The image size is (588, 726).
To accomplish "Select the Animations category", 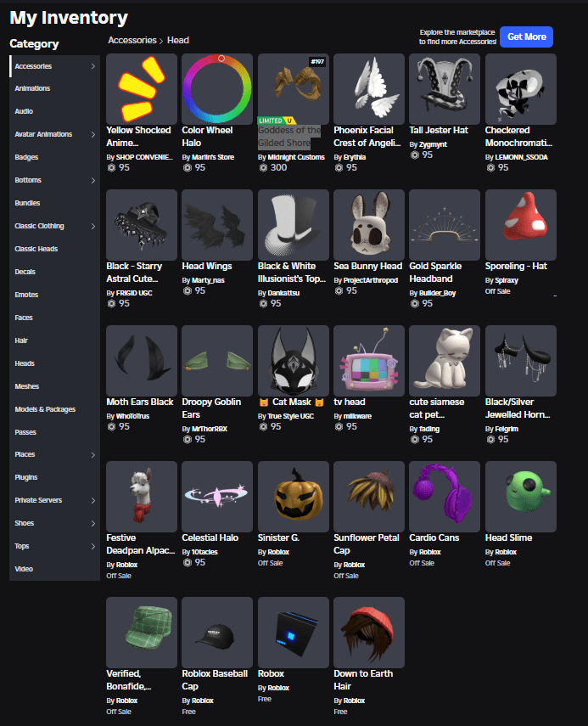I will (54, 88).
